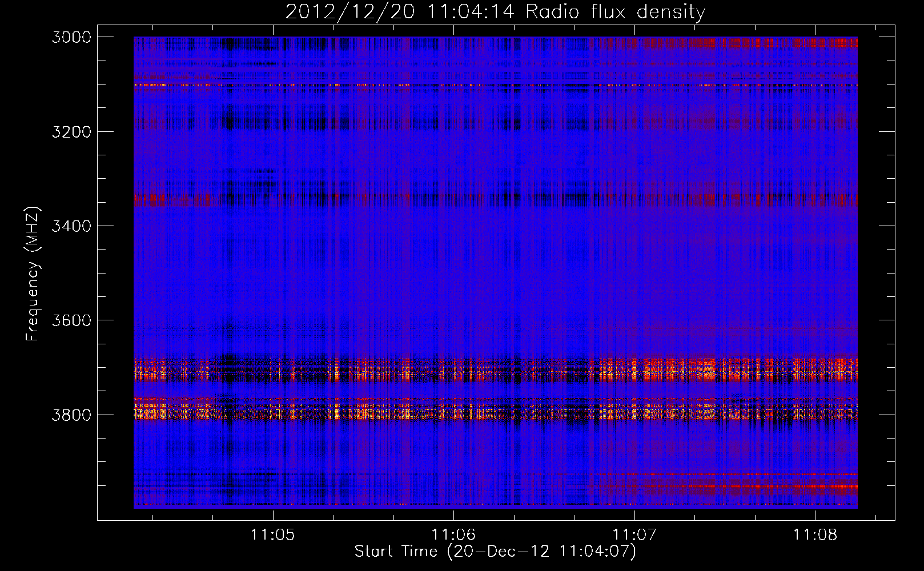Click the '11:05' time axis label
Screen dimensions: 924x571
point(273,534)
